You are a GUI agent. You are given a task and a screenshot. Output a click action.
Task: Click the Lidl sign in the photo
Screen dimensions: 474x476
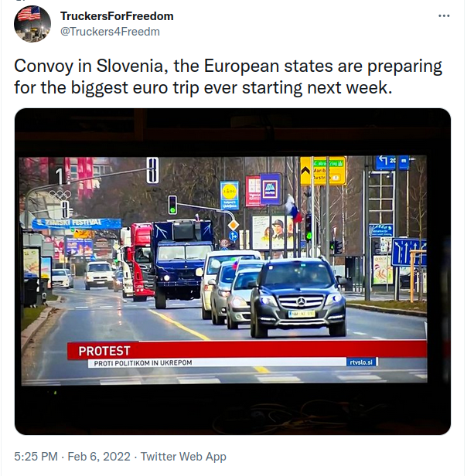[x=230, y=195]
